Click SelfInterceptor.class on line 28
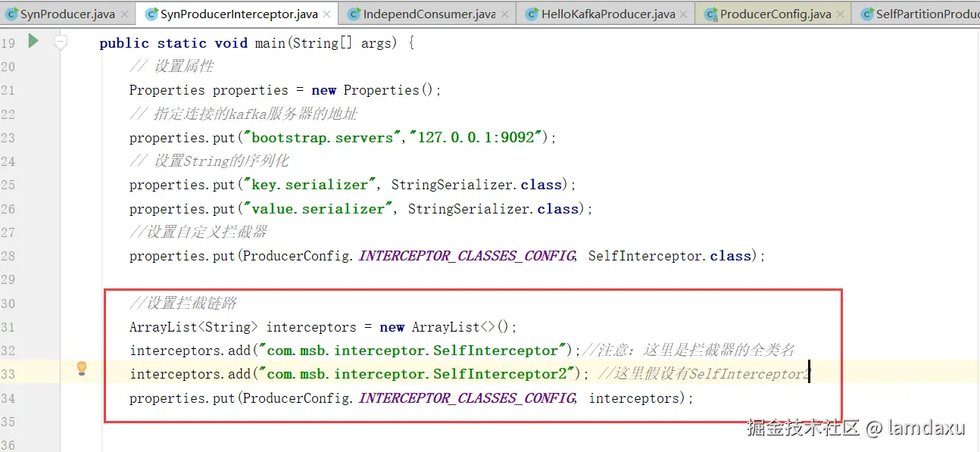The image size is (980, 452). 669,256
